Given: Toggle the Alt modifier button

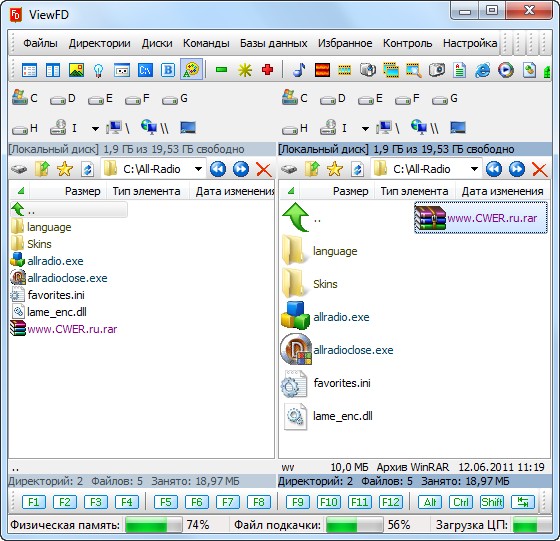Looking at the screenshot, I should pos(430,502).
